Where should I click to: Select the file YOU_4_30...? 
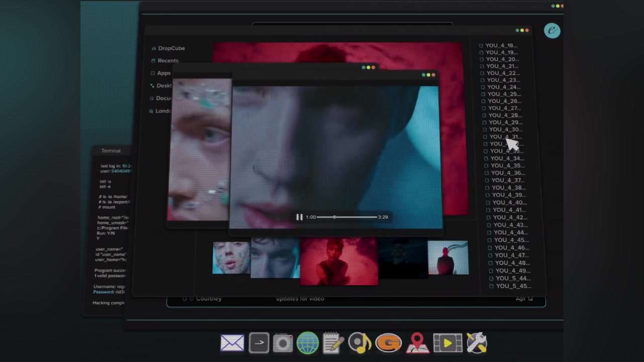[x=506, y=129]
